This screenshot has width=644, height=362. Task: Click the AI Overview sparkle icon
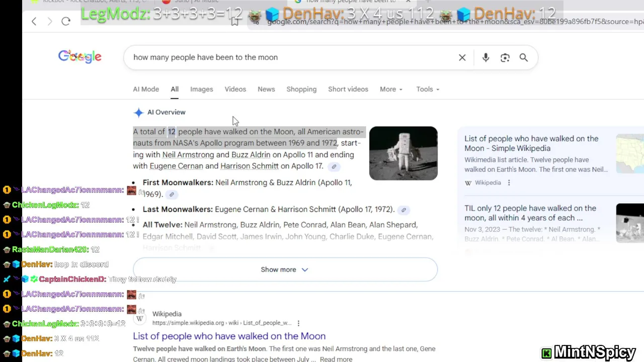click(x=138, y=113)
